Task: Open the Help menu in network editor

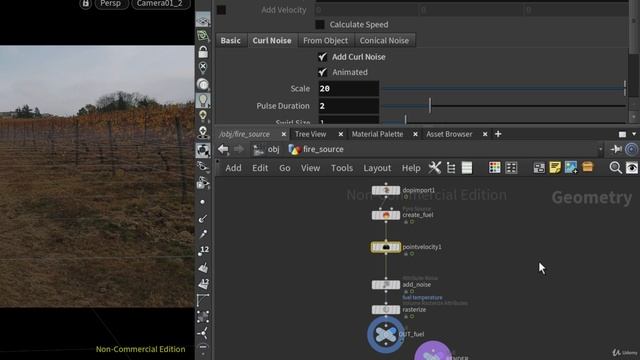Action: coord(411,168)
